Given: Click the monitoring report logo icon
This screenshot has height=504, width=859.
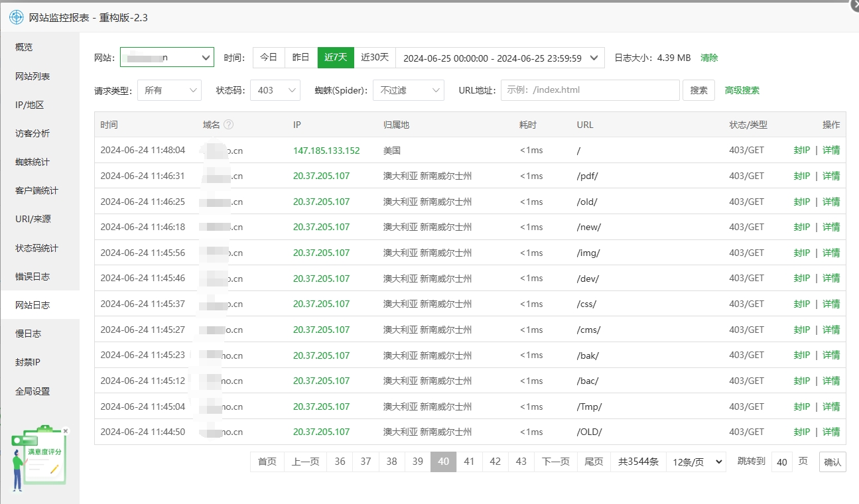Looking at the screenshot, I should (16, 17).
